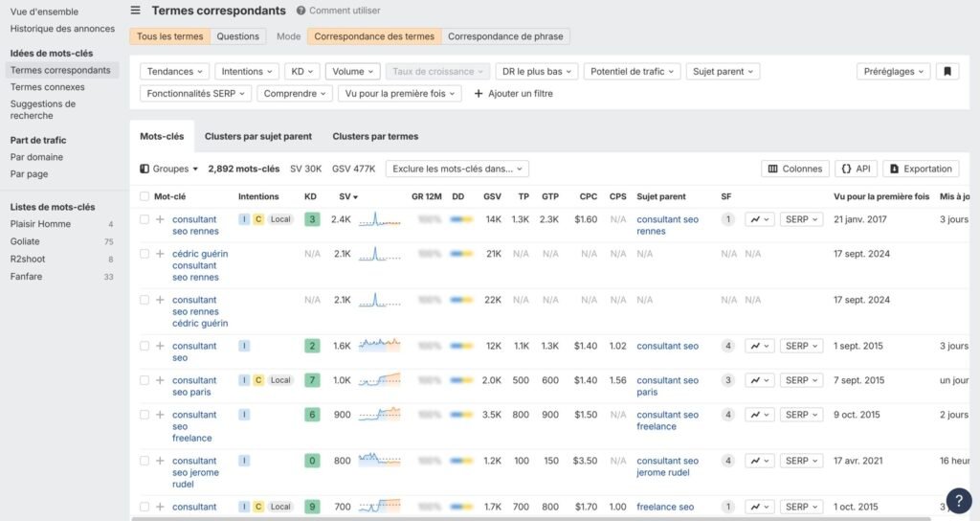Image resolution: width=980 pixels, height=521 pixels.
Task: Click the Comment utiliser help icon
Action: [x=301, y=11]
